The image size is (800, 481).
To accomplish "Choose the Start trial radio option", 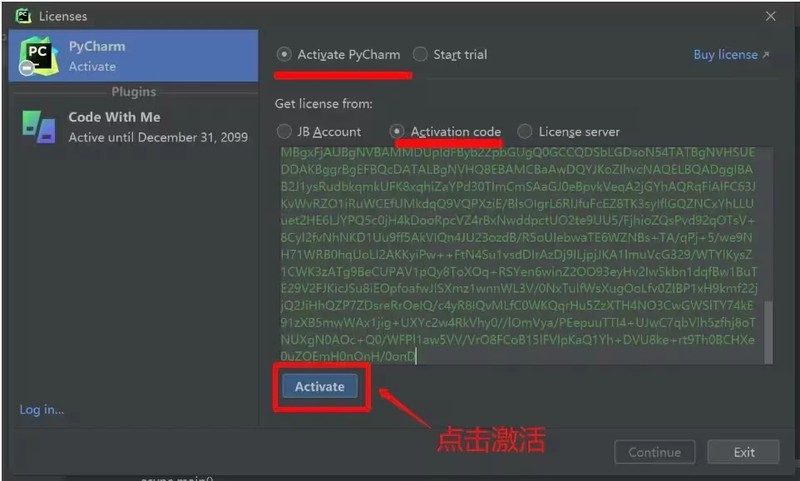I will (420, 54).
